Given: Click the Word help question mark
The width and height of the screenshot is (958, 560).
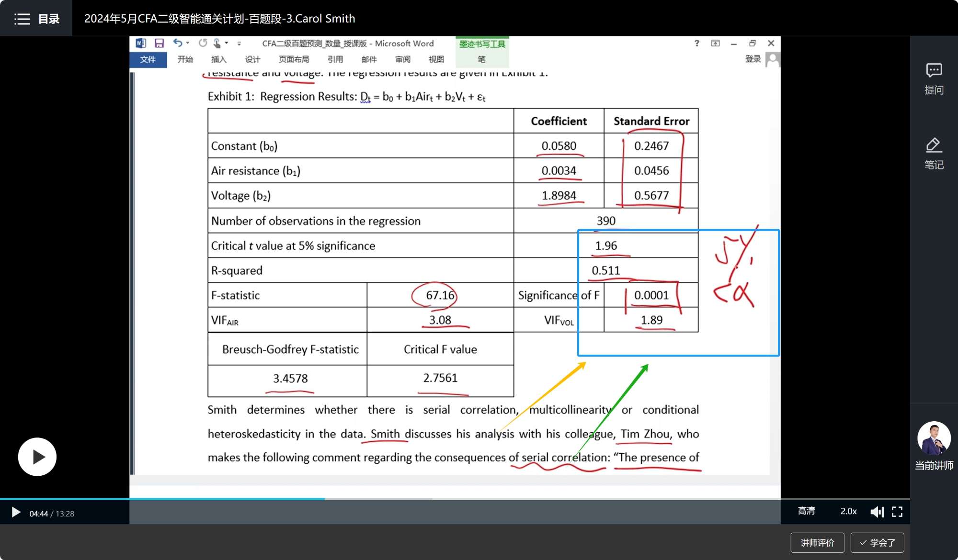Looking at the screenshot, I should [696, 43].
